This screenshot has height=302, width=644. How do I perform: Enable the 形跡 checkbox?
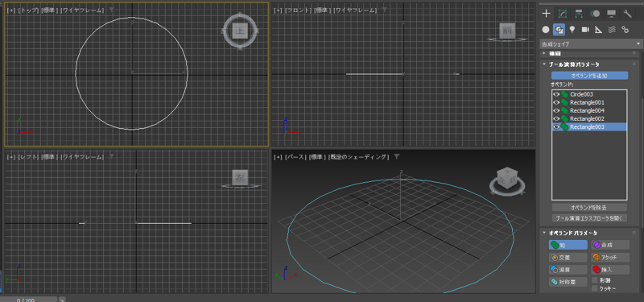point(594,280)
